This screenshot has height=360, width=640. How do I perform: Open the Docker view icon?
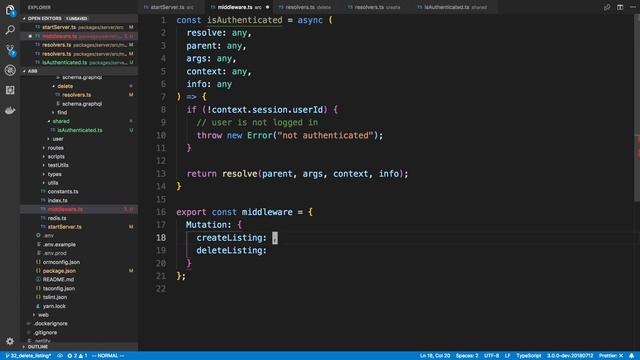pos(10,110)
